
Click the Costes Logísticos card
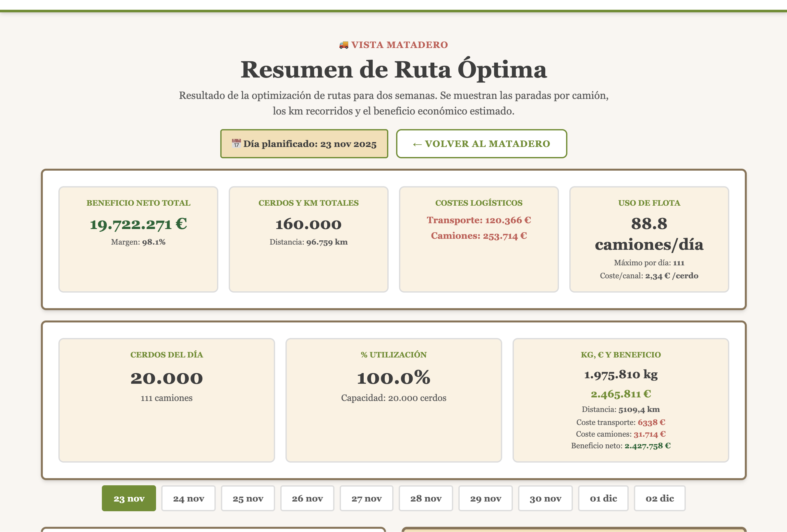point(478,239)
